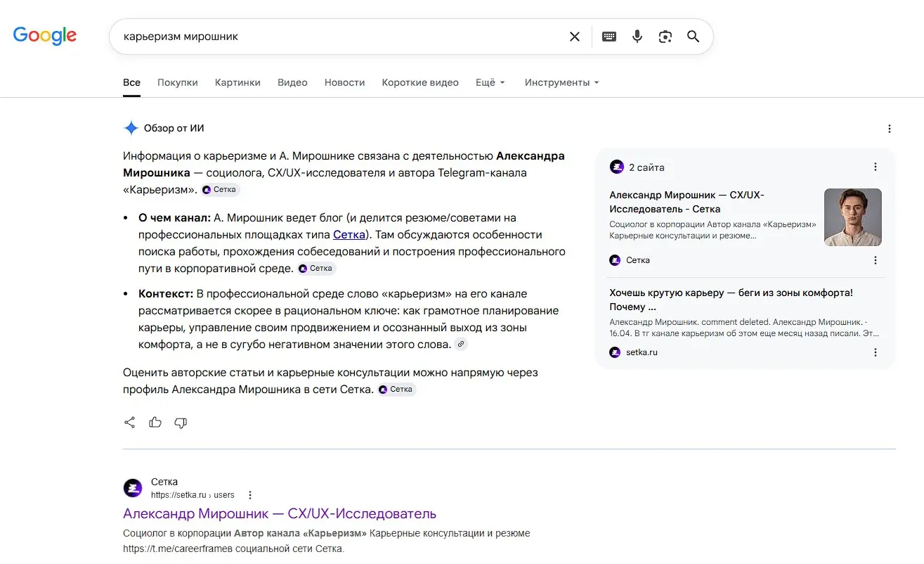Dislike the AI overview with thumbs down
The image size is (924, 564).
pyautogui.click(x=181, y=423)
